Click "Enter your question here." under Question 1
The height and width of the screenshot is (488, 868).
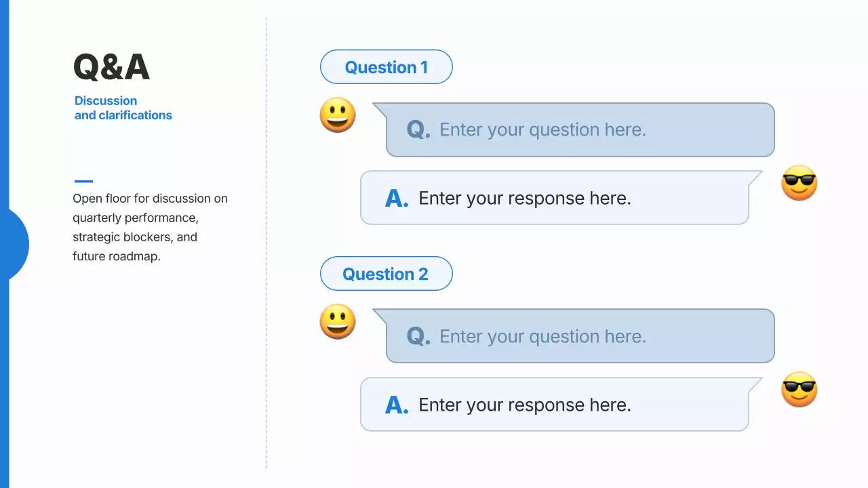(x=542, y=129)
